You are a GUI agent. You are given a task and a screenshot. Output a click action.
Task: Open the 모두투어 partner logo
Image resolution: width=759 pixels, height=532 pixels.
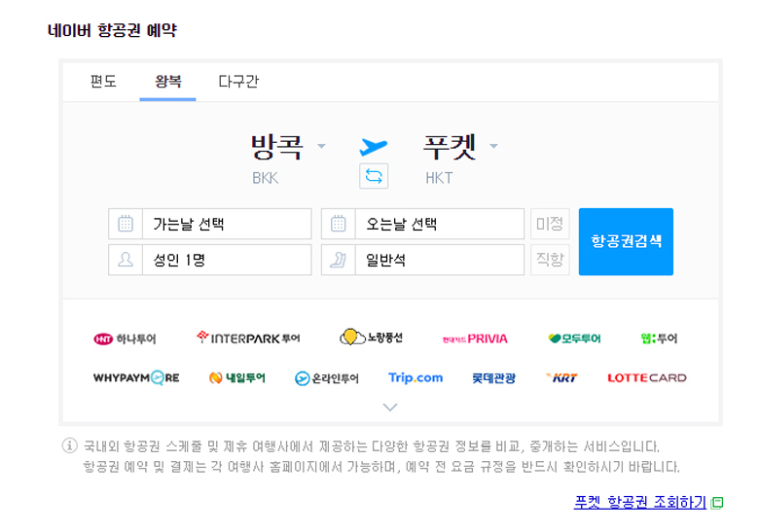(574, 338)
